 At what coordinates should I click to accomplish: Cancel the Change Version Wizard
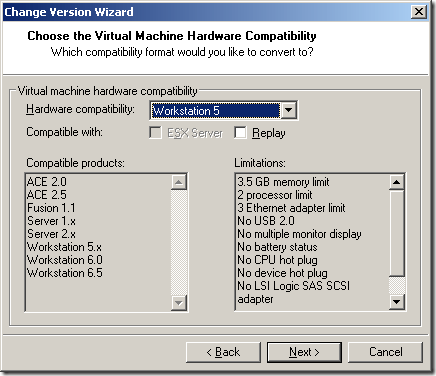coord(385,352)
